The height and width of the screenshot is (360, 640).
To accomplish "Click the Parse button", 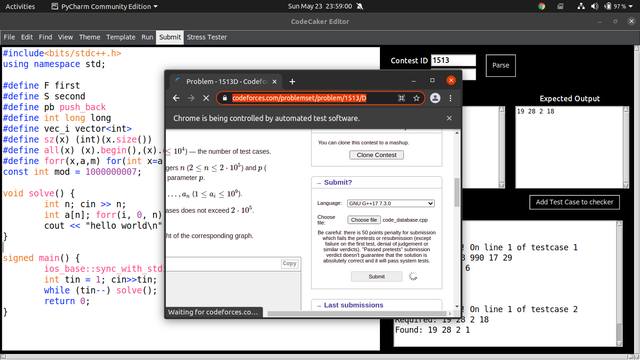I will [x=500, y=65].
